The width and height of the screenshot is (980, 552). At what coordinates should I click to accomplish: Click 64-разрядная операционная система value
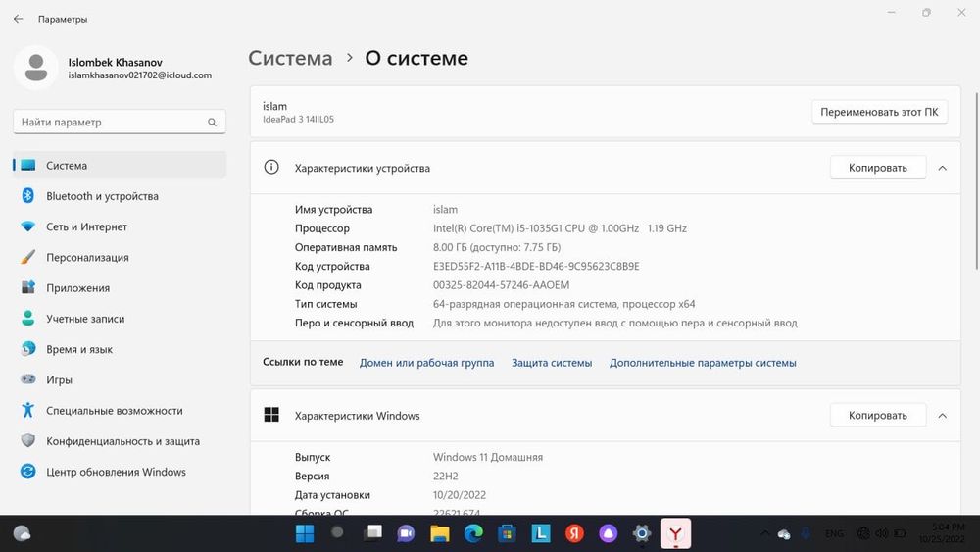click(x=563, y=304)
